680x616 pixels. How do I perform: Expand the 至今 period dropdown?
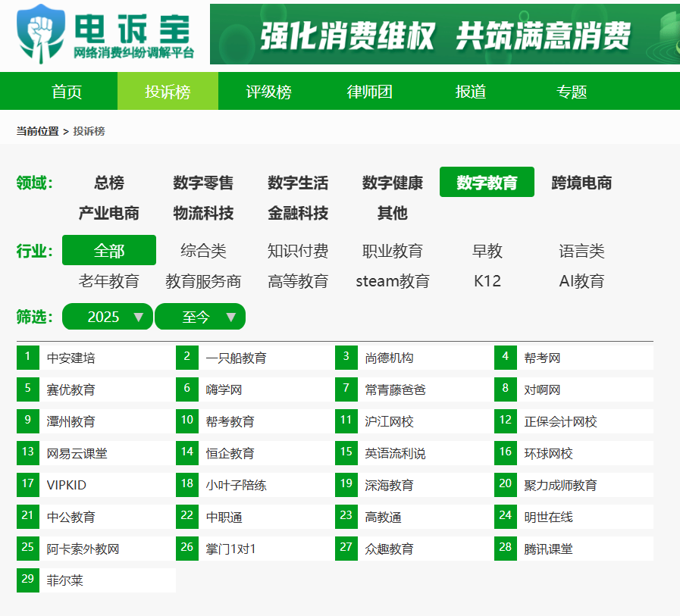click(x=200, y=317)
